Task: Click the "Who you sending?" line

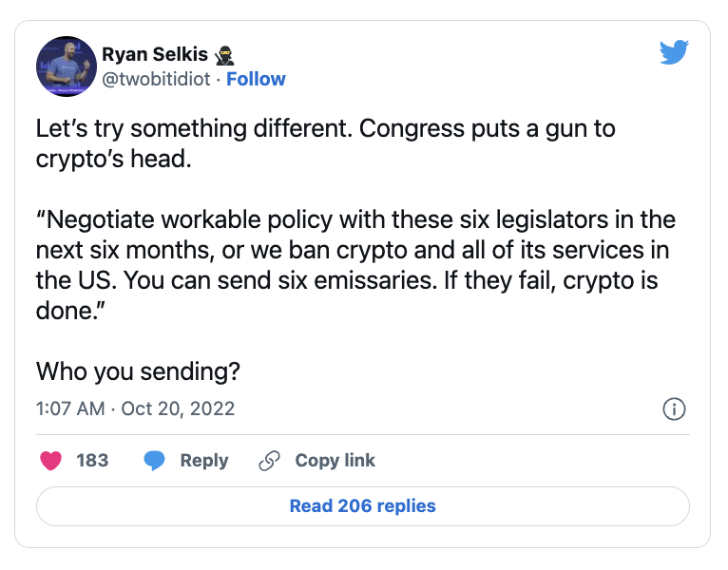Action: pos(138,370)
